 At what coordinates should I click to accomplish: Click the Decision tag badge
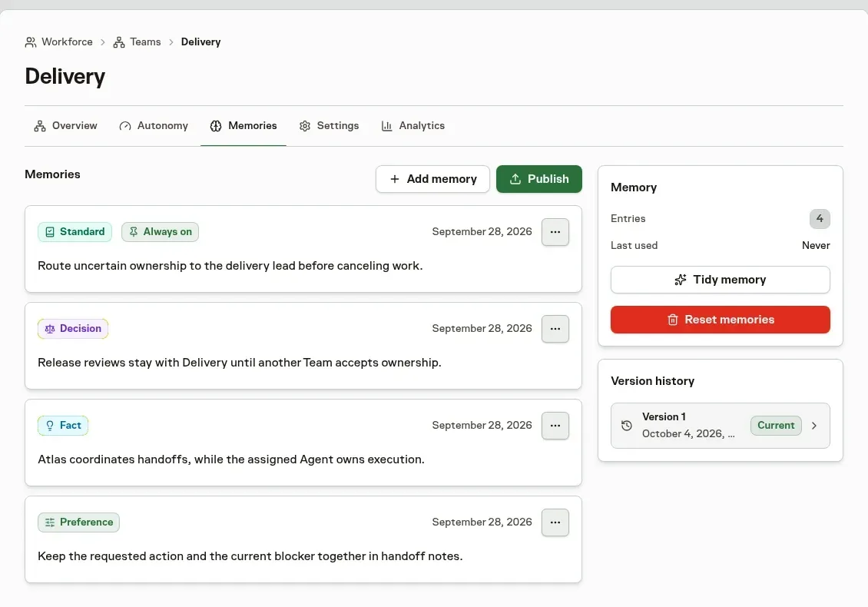pyautogui.click(x=73, y=328)
